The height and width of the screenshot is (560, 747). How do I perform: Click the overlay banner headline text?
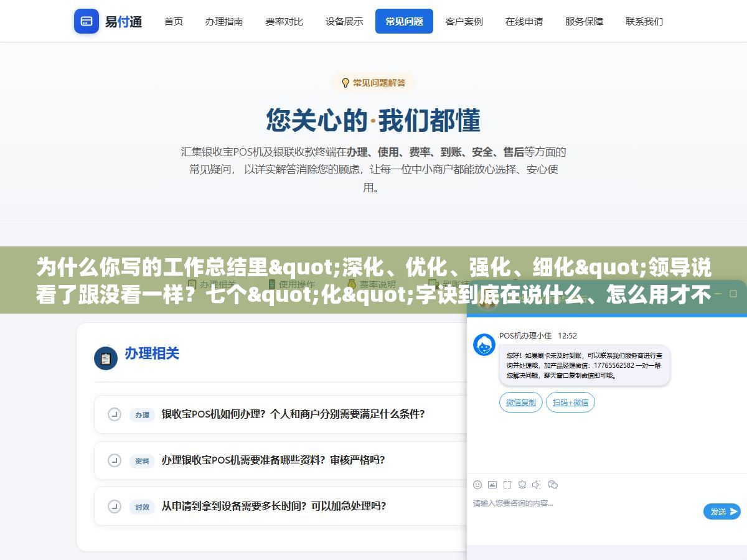(374, 281)
